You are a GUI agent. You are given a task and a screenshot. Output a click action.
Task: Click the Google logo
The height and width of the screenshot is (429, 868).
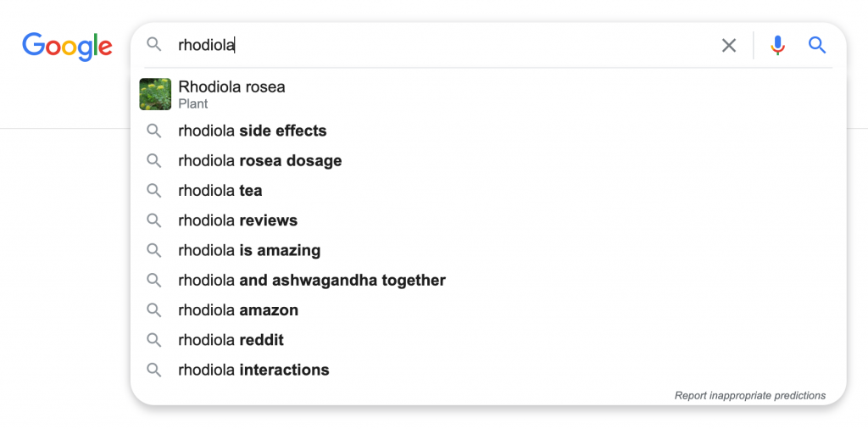click(67, 47)
